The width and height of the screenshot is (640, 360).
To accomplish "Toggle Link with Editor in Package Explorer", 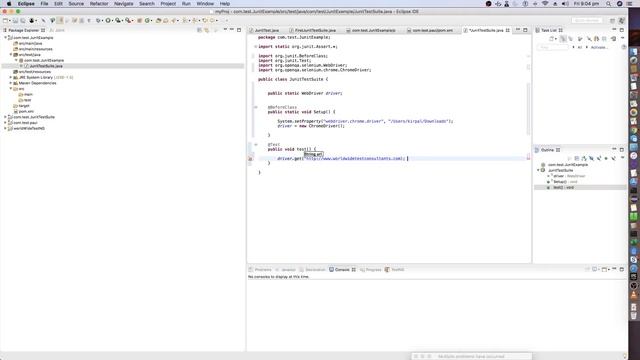I will pos(207,30).
